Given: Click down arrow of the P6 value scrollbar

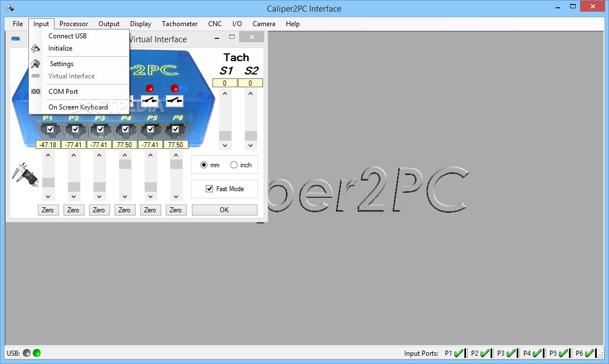Looking at the screenshot, I should 176,197.
